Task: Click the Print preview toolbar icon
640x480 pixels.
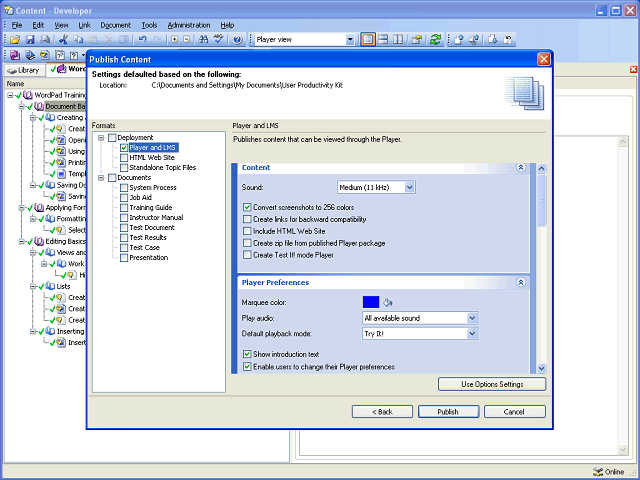Action: click(x=45, y=40)
